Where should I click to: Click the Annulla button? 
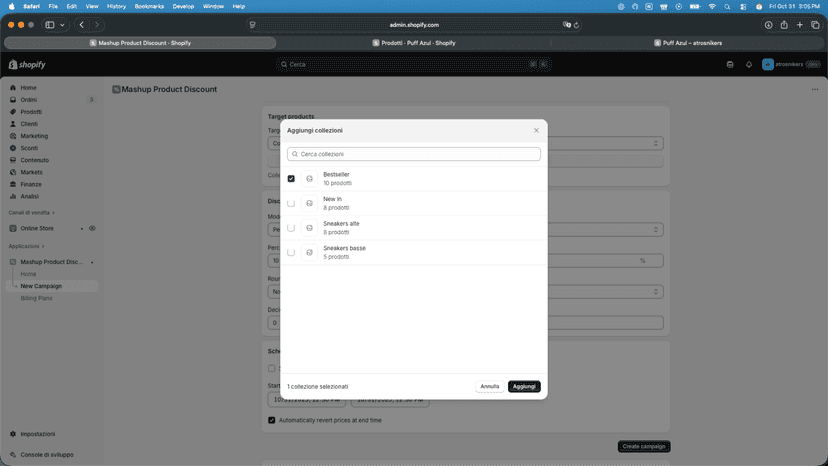point(490,386)
